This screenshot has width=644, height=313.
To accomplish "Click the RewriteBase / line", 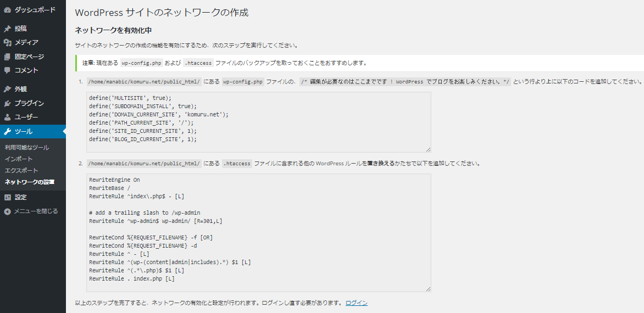I will point(109,188).
